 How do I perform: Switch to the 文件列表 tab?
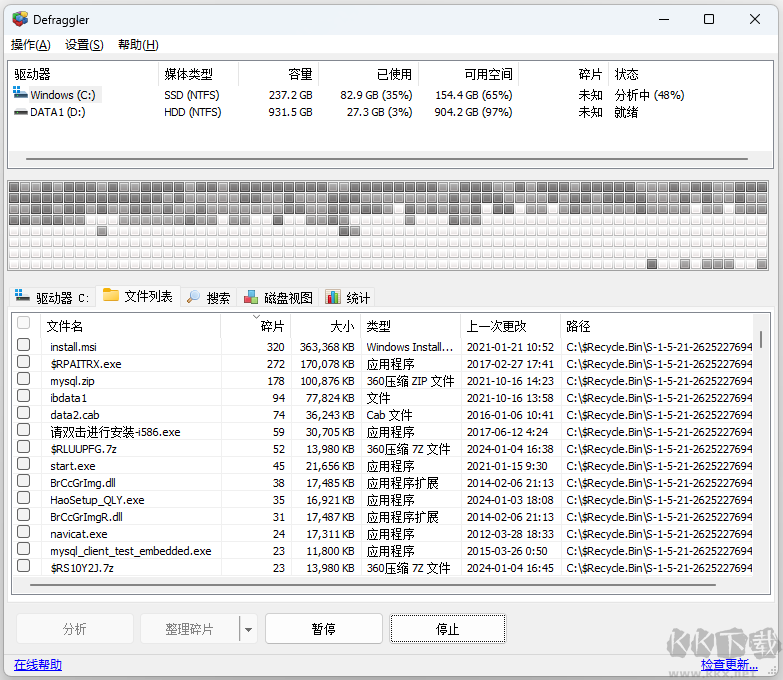(x=138, y=296)
